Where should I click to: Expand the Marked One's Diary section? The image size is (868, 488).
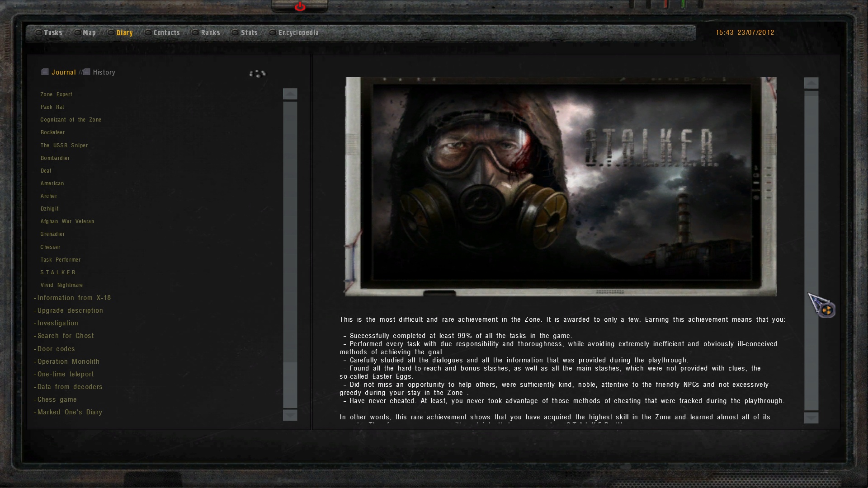point(70,412)
